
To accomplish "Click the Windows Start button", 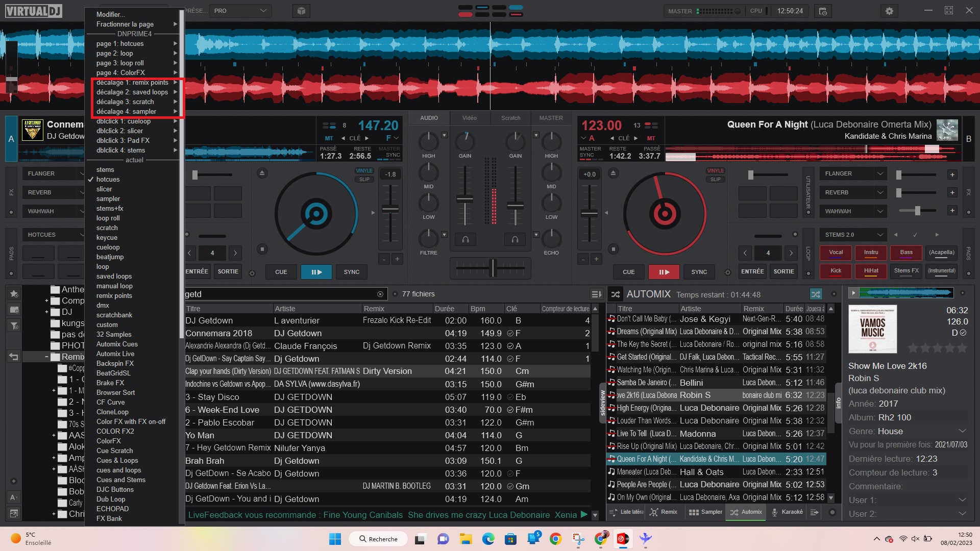I will coord(335,539).
